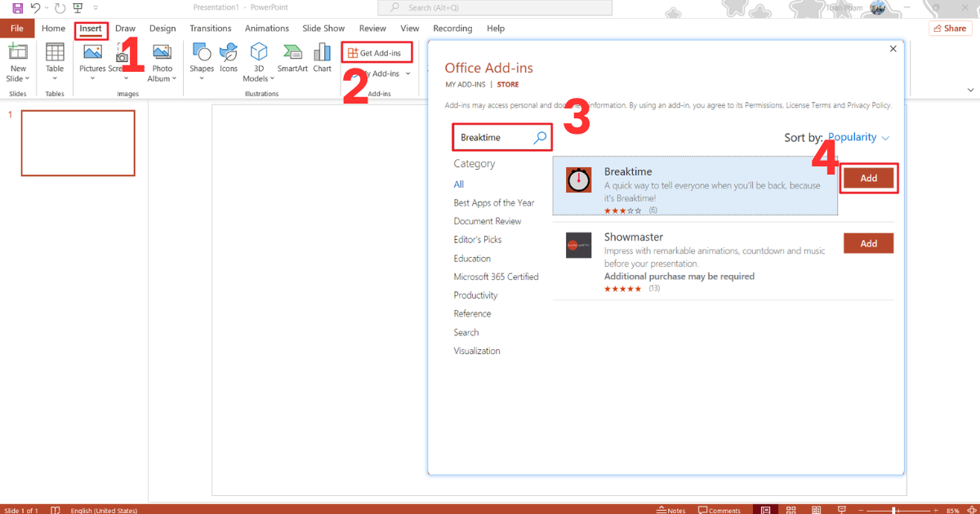This screenshot has height=514, width=980.
Task: Collapse the ribbon with the chevron
Action: coord(969,90)
